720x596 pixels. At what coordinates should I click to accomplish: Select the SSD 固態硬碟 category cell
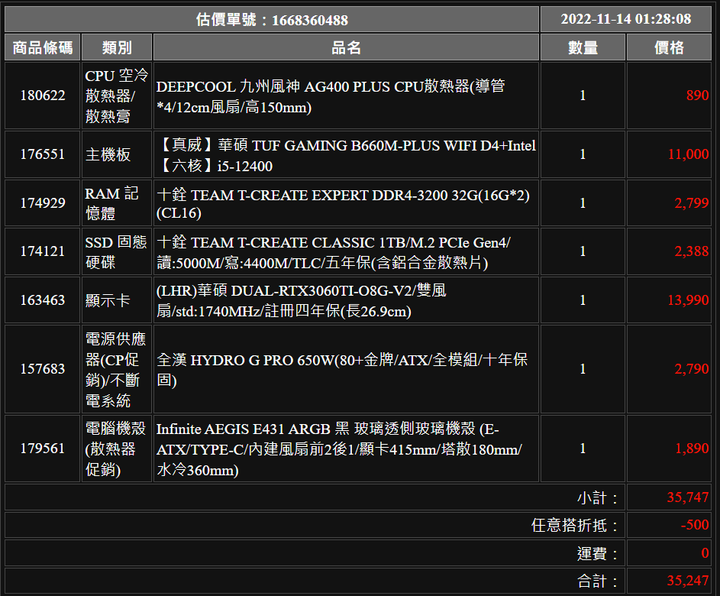[x=117, y=252]
